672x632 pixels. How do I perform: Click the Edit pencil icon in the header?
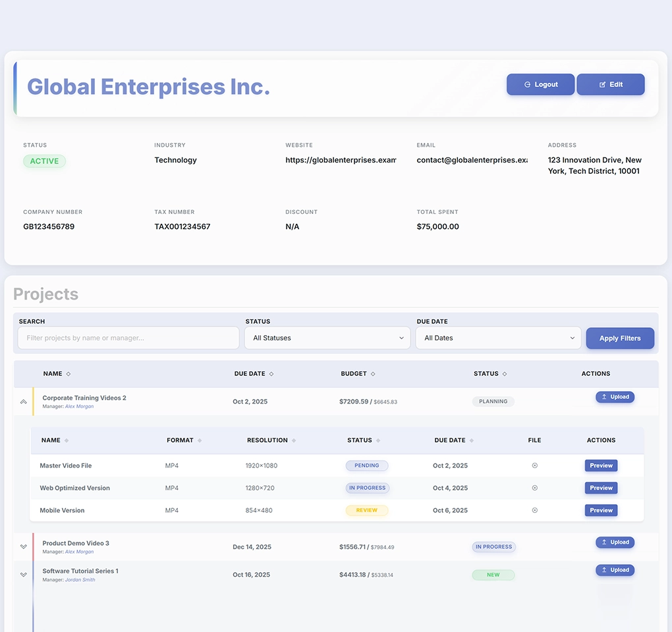tap(602, 84)
